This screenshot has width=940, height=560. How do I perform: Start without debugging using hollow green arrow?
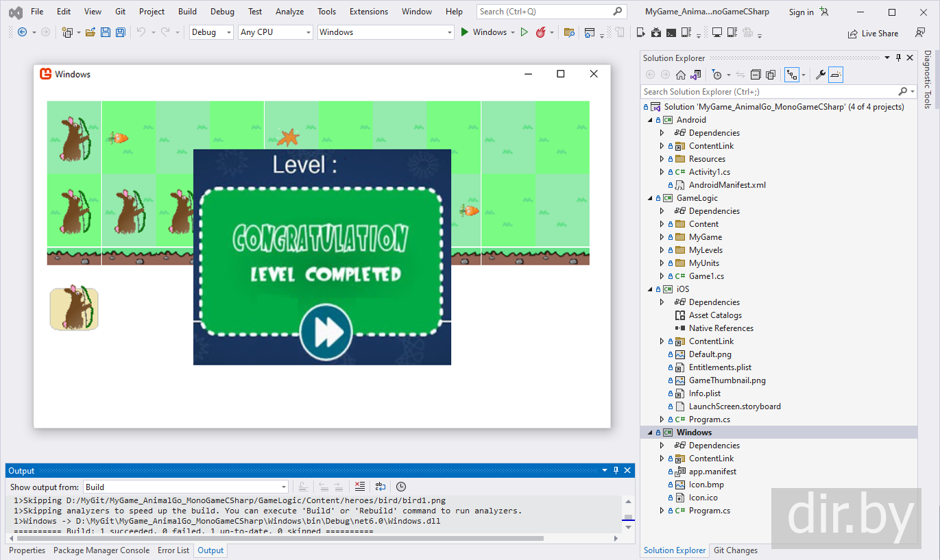(x=525, y=32)
